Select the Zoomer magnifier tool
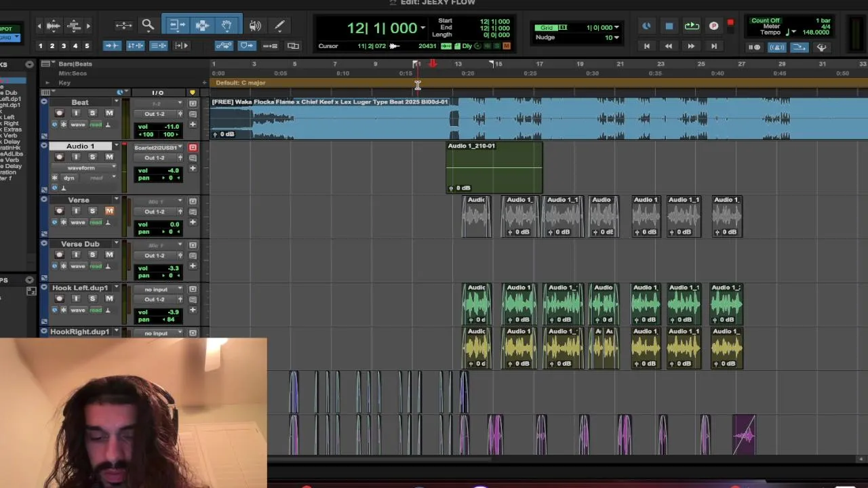 point(148,26)
